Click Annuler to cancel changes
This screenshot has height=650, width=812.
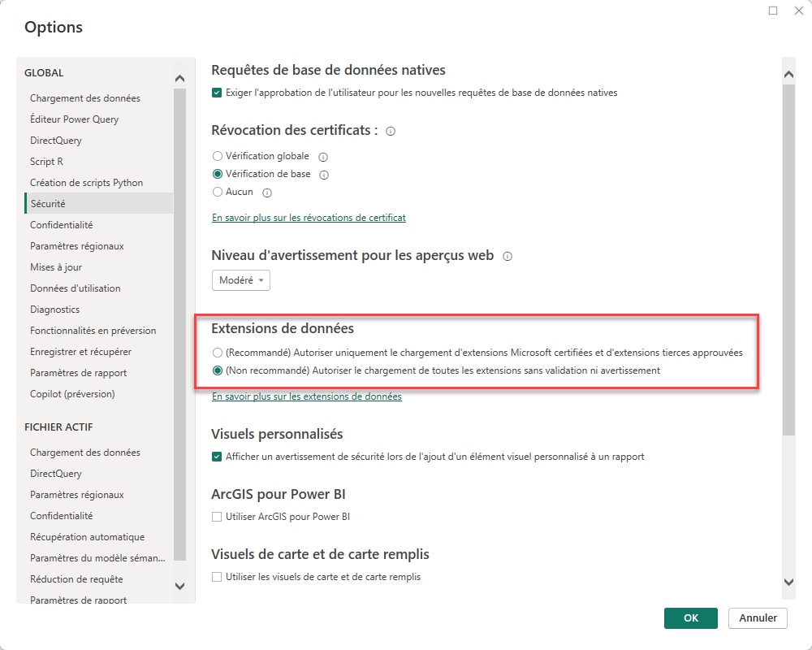[x=758, y=617]
